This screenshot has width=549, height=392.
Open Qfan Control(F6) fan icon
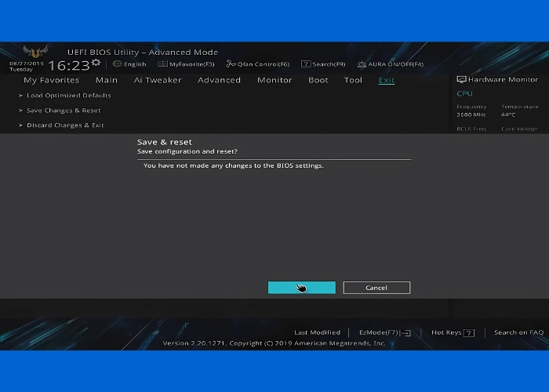point(231,64)
